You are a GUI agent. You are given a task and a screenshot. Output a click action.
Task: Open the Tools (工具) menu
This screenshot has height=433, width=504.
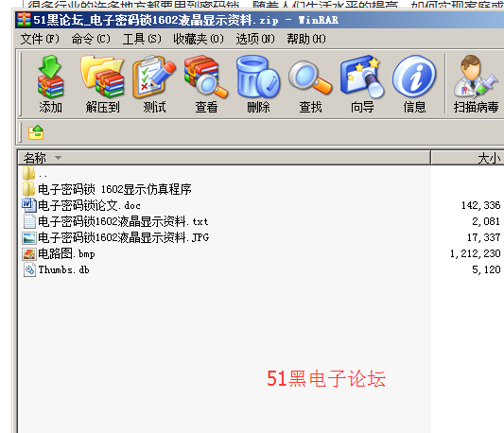[x=142, y=39]
